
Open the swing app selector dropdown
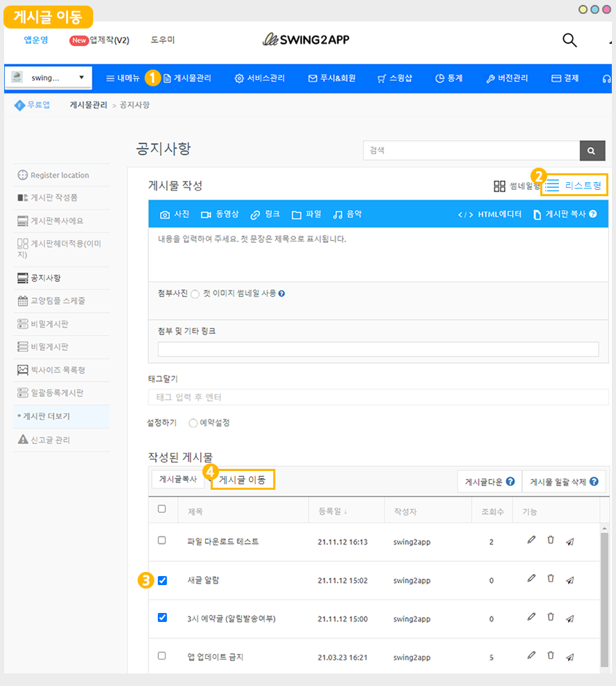point(49,78)
